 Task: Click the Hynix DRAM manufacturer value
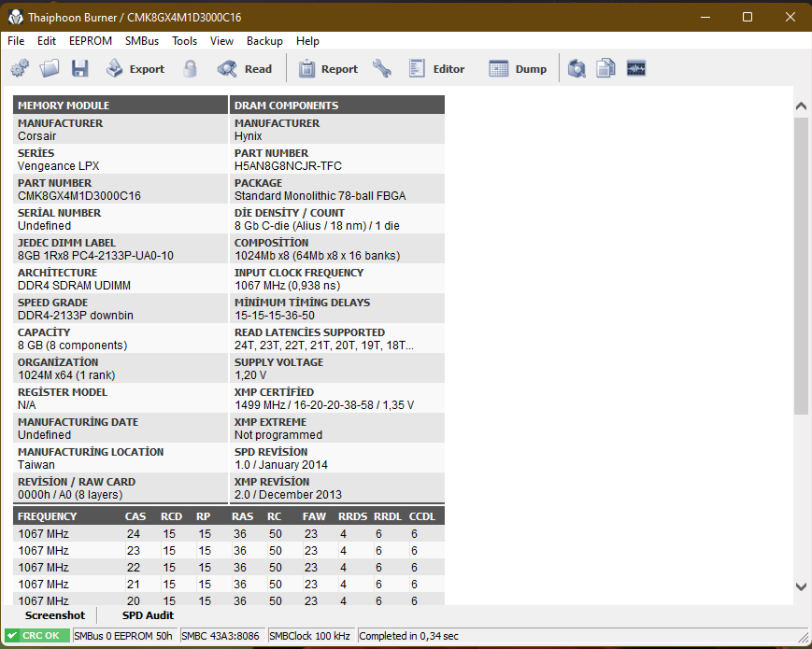pos(248,136)
